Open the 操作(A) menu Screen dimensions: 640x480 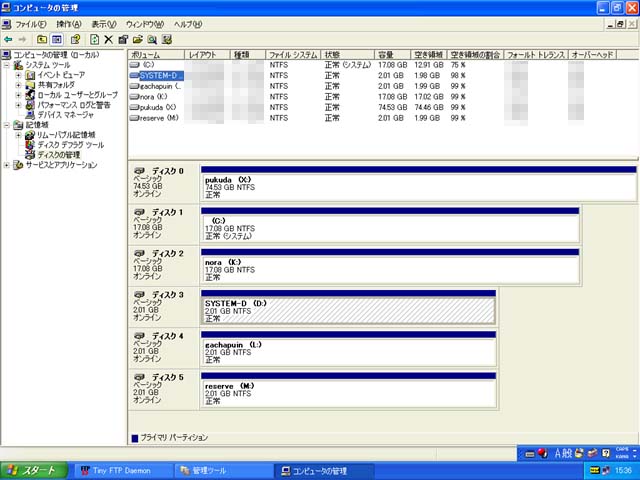(x=69, y=23)
